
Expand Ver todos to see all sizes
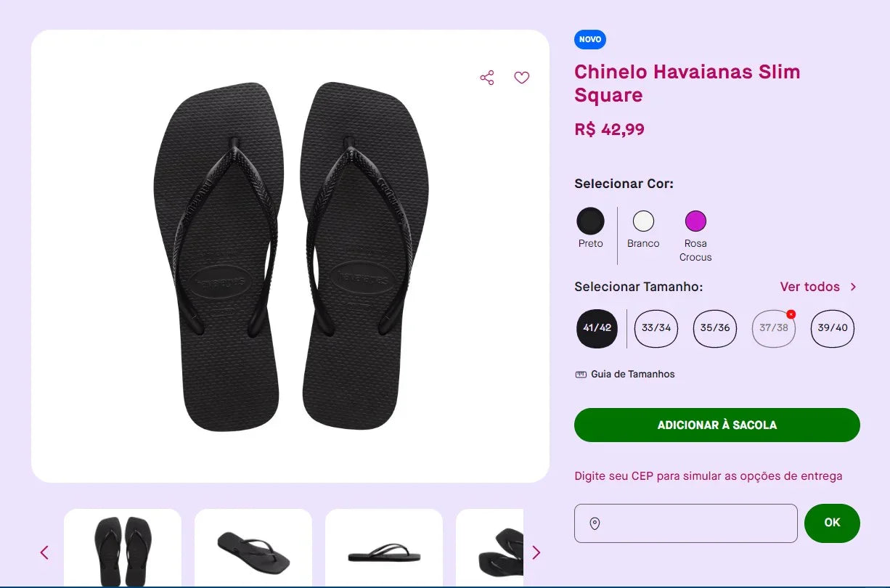pos(809,287)
